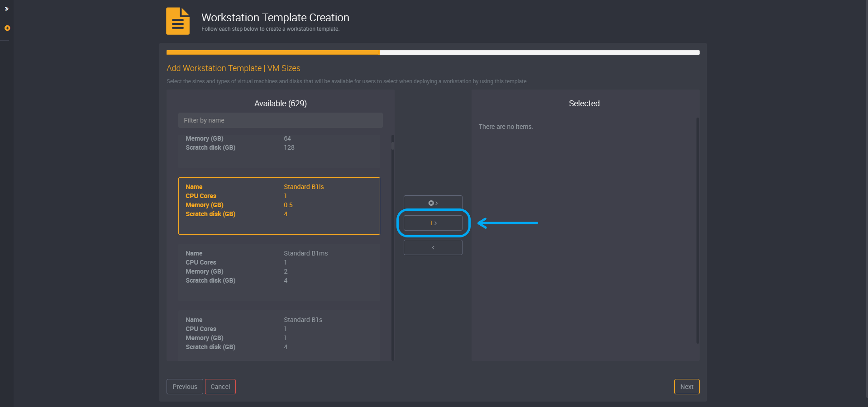Click 'There are no items.' text
868x407 pixels.
tap(506, 127)
